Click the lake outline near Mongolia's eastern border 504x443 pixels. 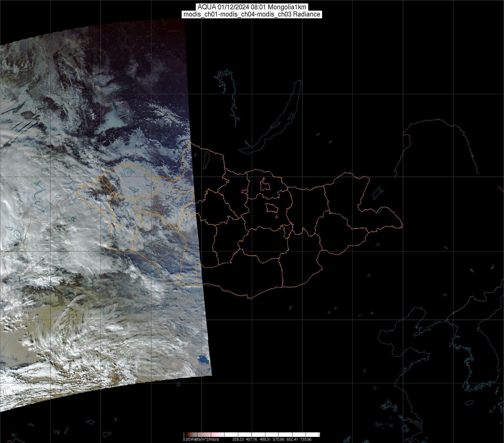pos(377,193)
